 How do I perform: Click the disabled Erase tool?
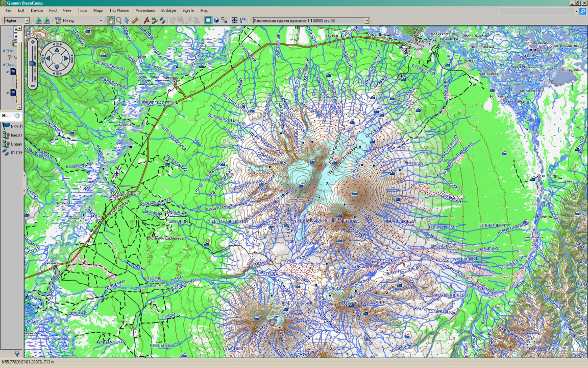[189, 20]
